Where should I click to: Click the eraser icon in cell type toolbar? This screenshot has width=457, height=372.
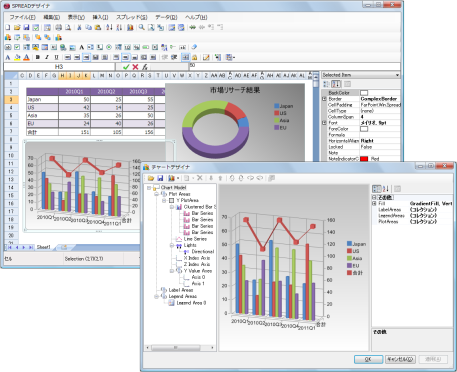[194, 47]
